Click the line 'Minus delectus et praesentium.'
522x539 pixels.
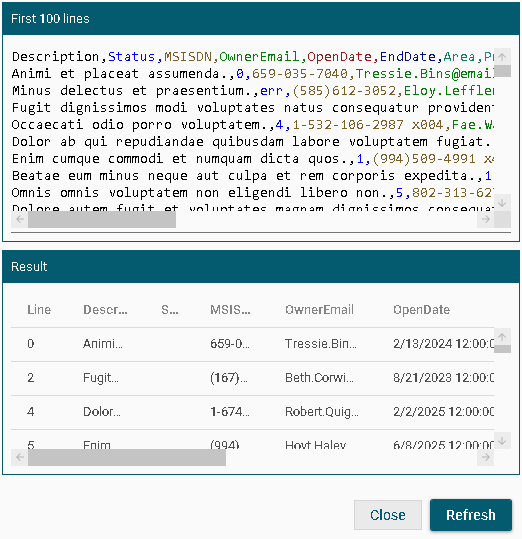coord(253,91)
